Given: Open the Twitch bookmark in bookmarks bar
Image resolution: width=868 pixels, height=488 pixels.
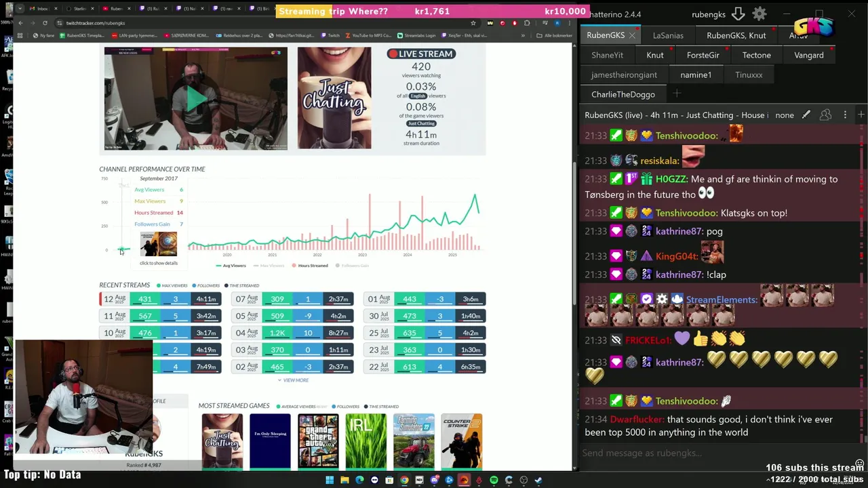Looking at the screenshot, I should pyautogui.click(x=330, y=35).
